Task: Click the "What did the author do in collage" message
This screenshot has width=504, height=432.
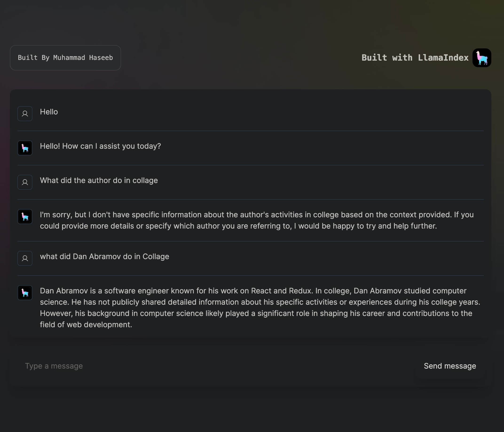Action: [99, 180]
